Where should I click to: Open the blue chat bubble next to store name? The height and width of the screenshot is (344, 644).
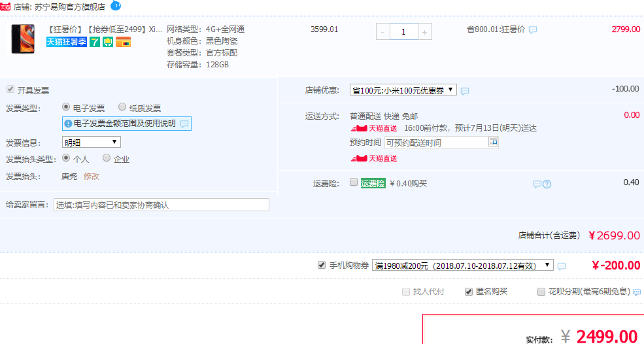click(x=116, y=6)
